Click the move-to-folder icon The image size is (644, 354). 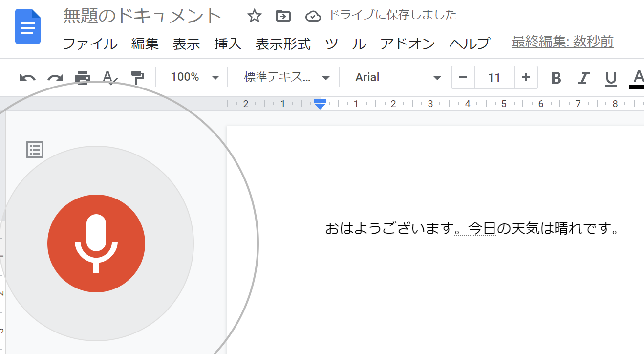[283, 16]
